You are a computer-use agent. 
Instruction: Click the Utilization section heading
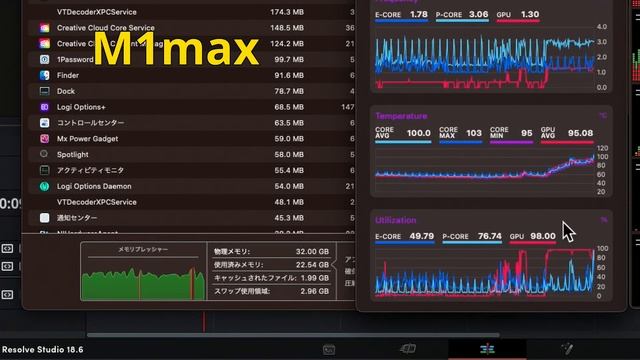click(x=396, y=220)
